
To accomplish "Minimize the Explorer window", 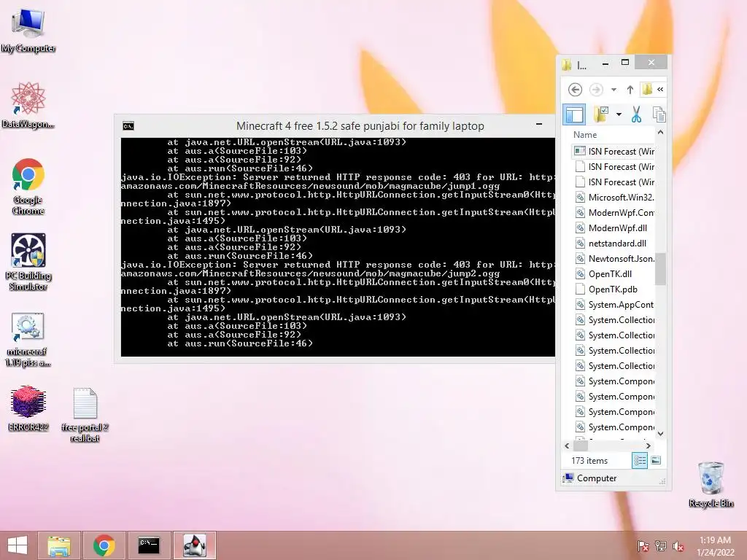I will [605, 63].
